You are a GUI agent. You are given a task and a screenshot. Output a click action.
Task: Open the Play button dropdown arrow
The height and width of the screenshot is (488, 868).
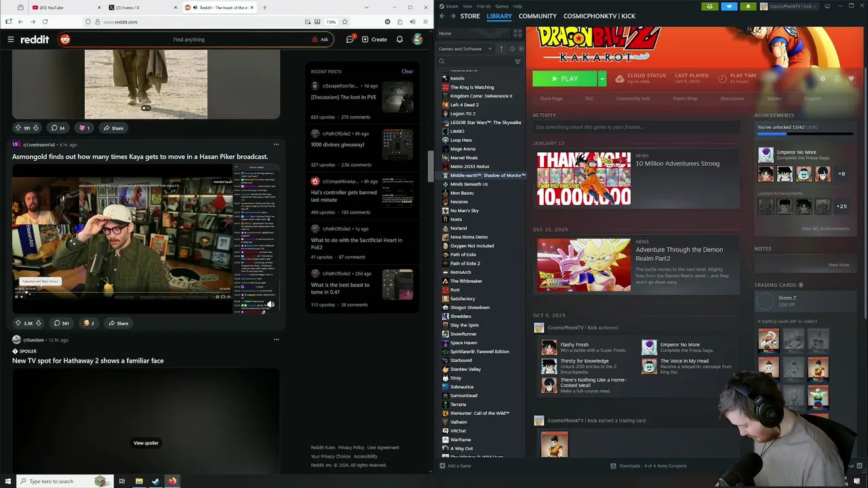[601, 79]
